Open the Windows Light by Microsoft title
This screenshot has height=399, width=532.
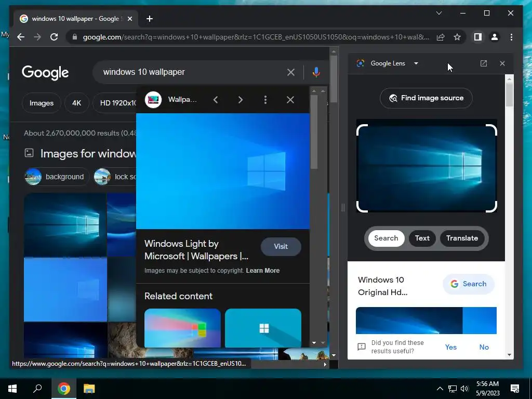tap(196, 250)
